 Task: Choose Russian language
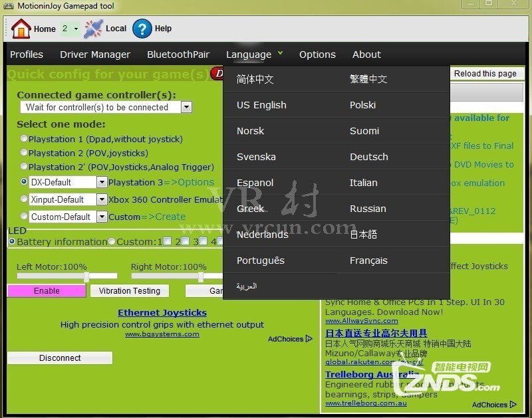[368, 209]
